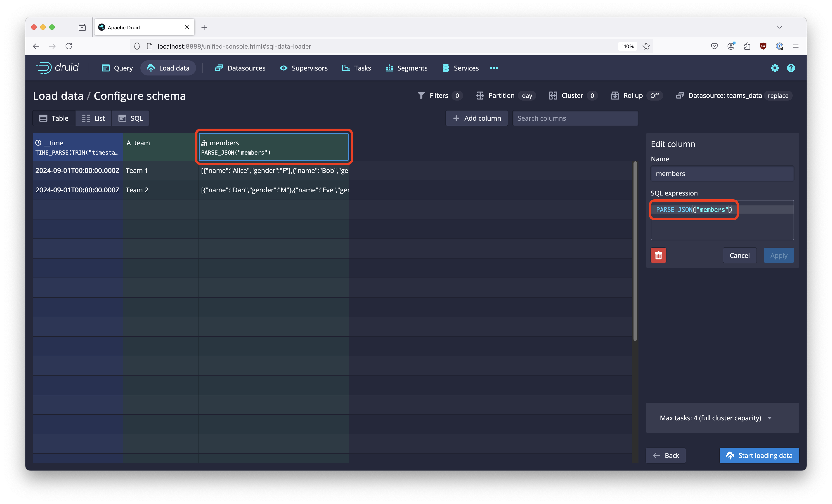This screenshot has width=832, height=504.
Task: Click the Datasource icon next to teams_data
Action: pyautogui.click(x=680, y=96)
